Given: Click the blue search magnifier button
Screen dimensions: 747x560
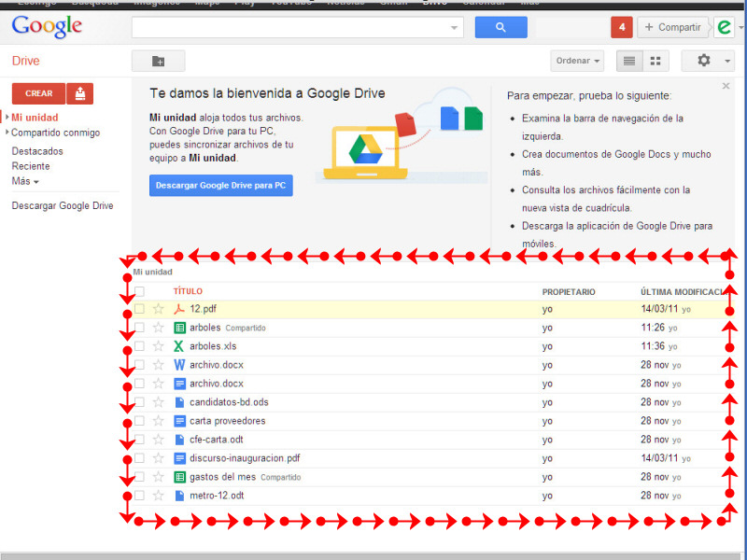Looking at the screenshot, I should click(x=500, y=27).
